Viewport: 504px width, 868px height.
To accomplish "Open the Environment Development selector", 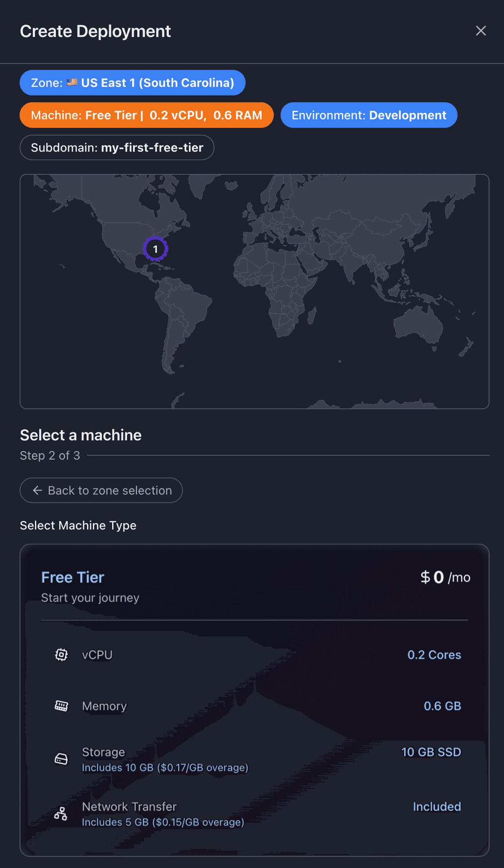I will coord(369,115).
